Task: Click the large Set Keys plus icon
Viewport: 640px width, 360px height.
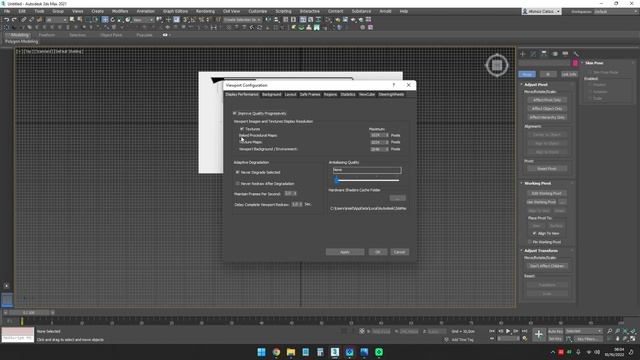Action: [x=539, y=335]
